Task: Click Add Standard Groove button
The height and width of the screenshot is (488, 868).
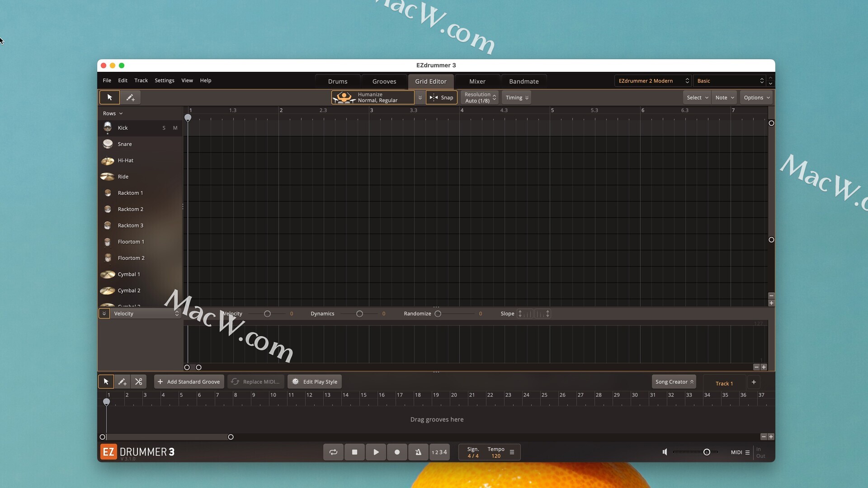Action: (x=189, y=382)
